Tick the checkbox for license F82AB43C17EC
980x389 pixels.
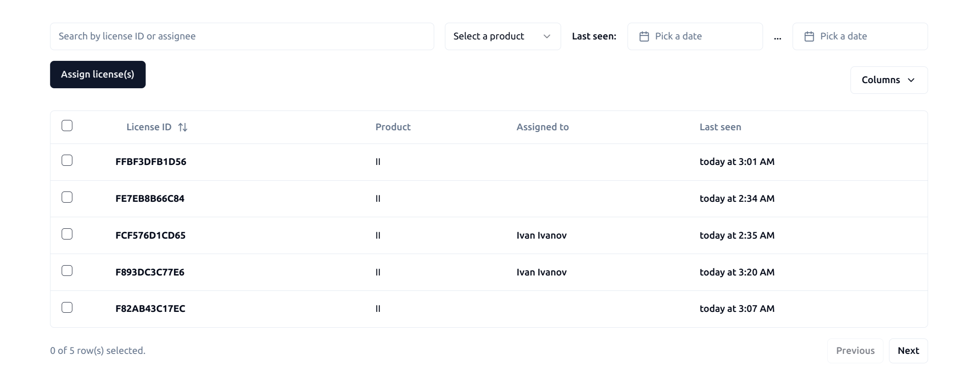tap(67, 308)
